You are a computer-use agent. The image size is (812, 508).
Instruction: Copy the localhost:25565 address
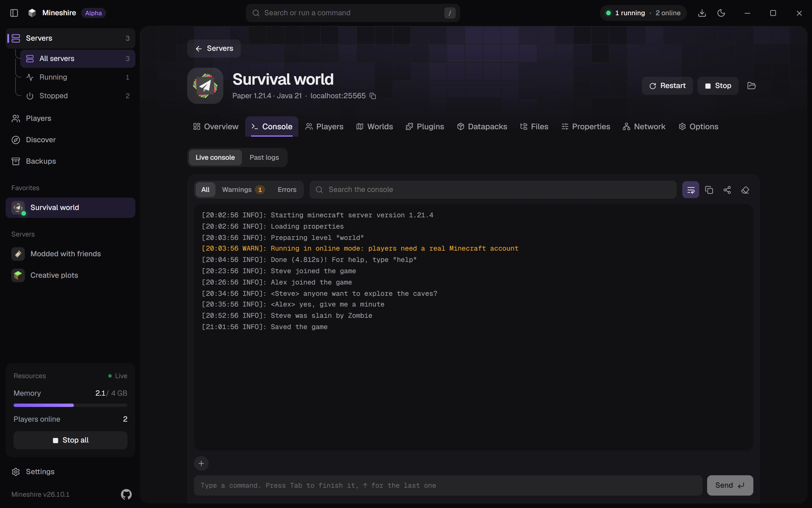click(373, 96)
